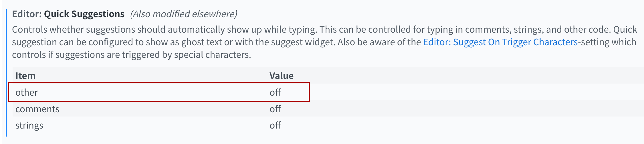Click the "comments, strings, and other code" text
This screenshot has height=144, width=644.
click(538, 29)
